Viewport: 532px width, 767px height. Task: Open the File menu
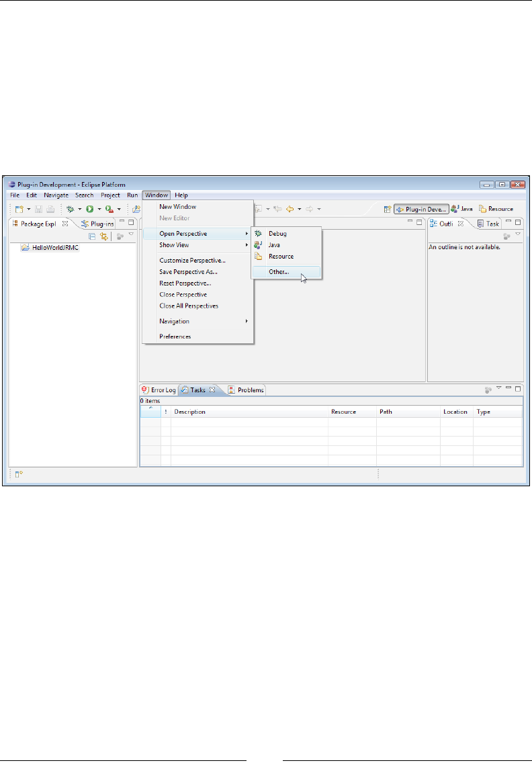[15, 195]
